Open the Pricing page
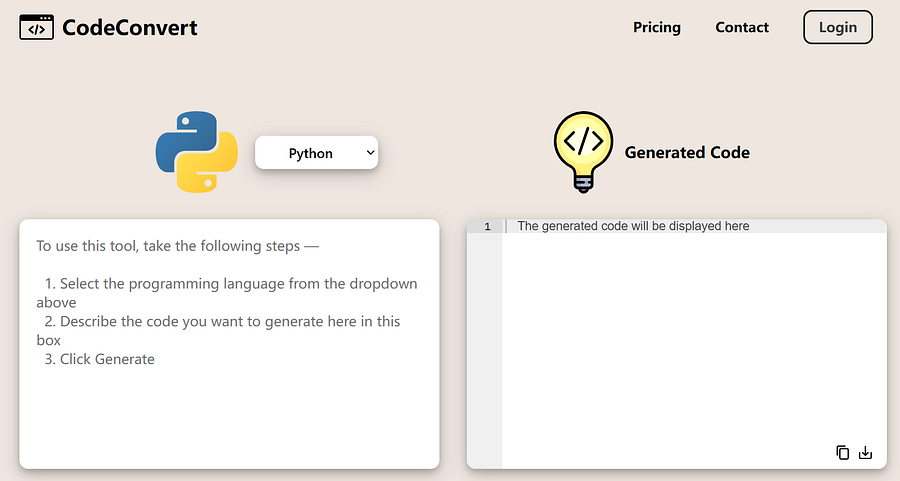900x481 pixels. (657, 28)
